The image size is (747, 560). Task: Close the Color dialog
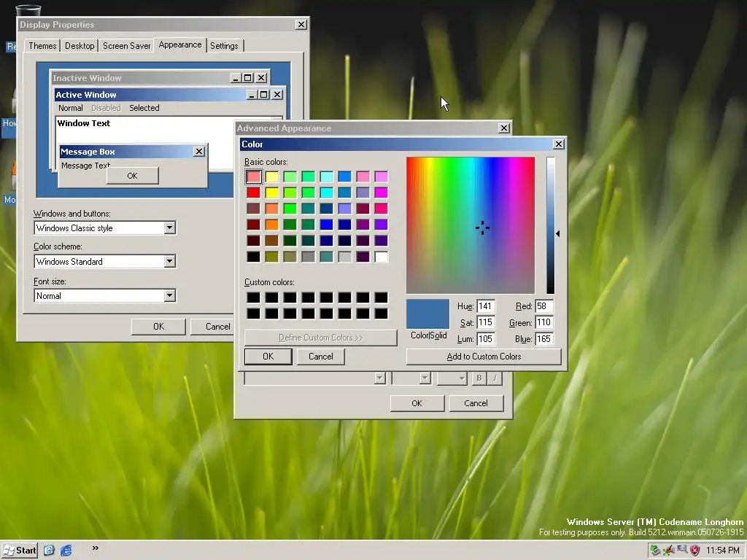pyautogui.click(x=559, y=144)
